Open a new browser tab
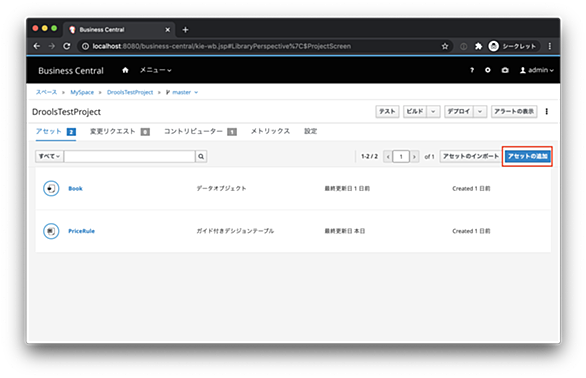586x378 pixels. pyautogui.click(x=185, y=30)
